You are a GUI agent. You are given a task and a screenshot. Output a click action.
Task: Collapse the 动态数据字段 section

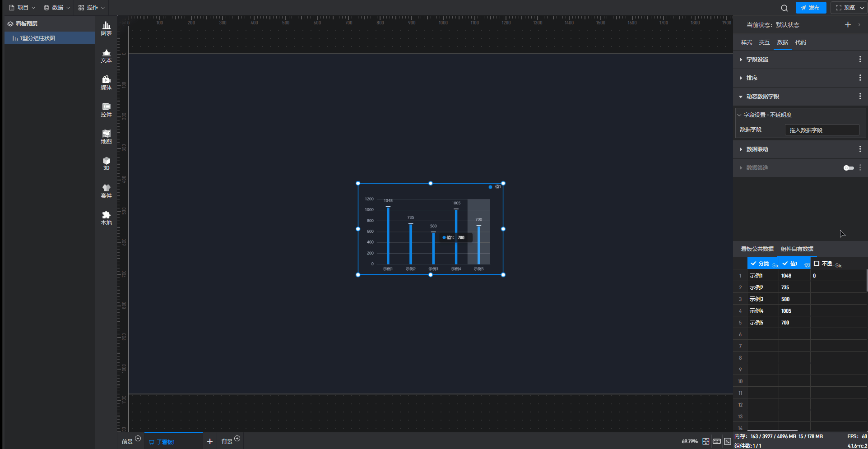click(x=762, y=97)
